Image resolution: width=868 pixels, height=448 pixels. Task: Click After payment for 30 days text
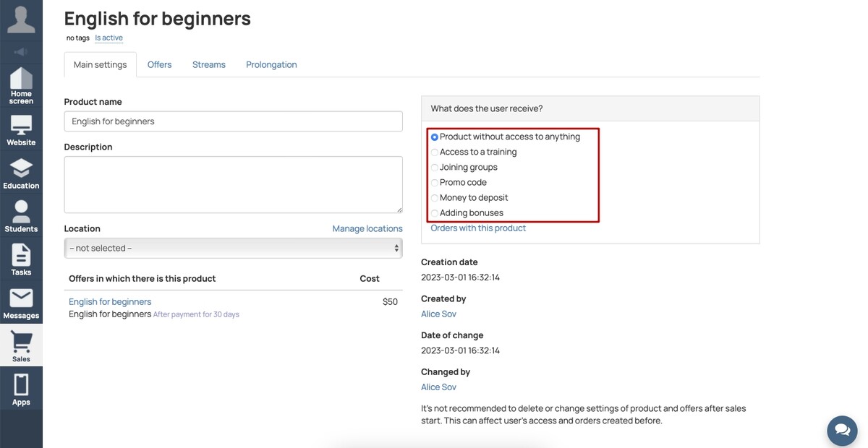point(196,314)
